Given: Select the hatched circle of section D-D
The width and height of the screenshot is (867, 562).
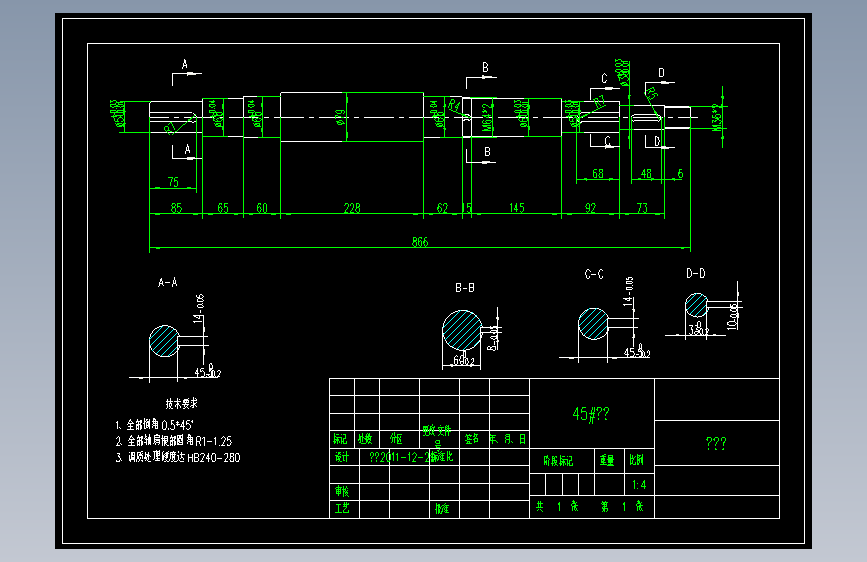Looking at the screenshot, I should tap(696, 305).
